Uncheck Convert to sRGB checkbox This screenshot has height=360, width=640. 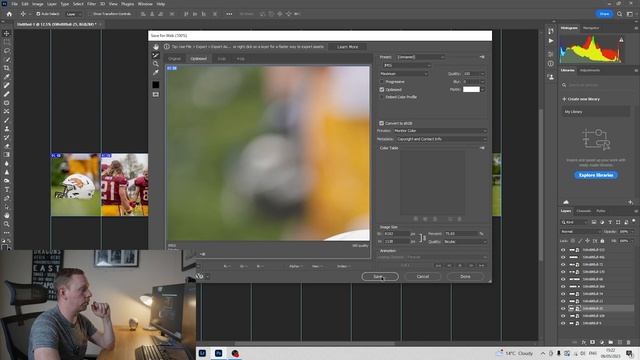click(382, 123)
